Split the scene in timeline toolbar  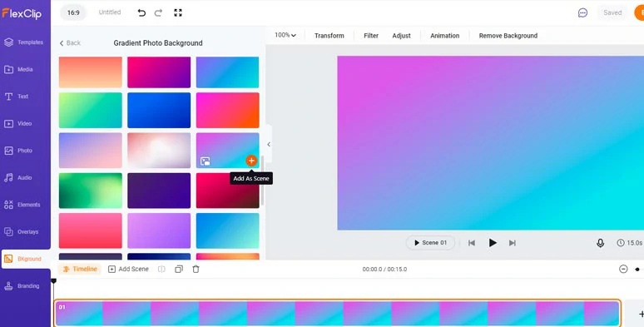pyautogui.click(x=161, y=269)
